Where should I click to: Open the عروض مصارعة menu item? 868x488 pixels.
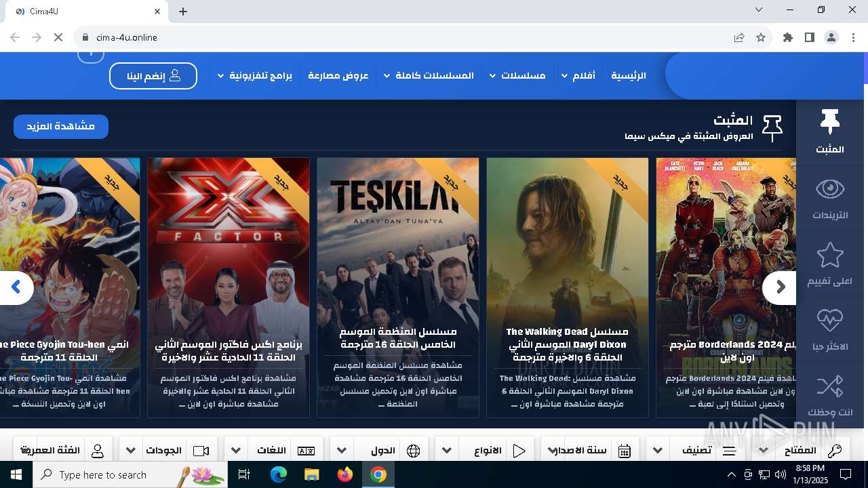point(338,75)
